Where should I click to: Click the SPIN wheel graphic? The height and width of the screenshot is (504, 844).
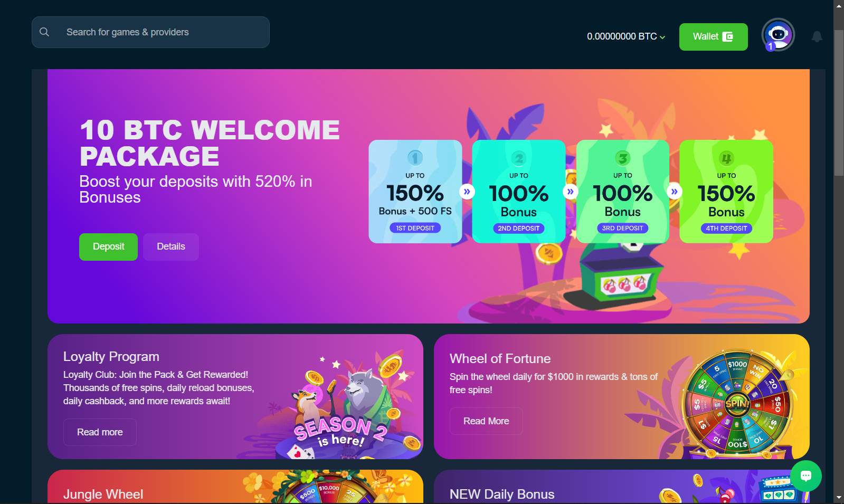pyautogui.click(x=737, y=403)
